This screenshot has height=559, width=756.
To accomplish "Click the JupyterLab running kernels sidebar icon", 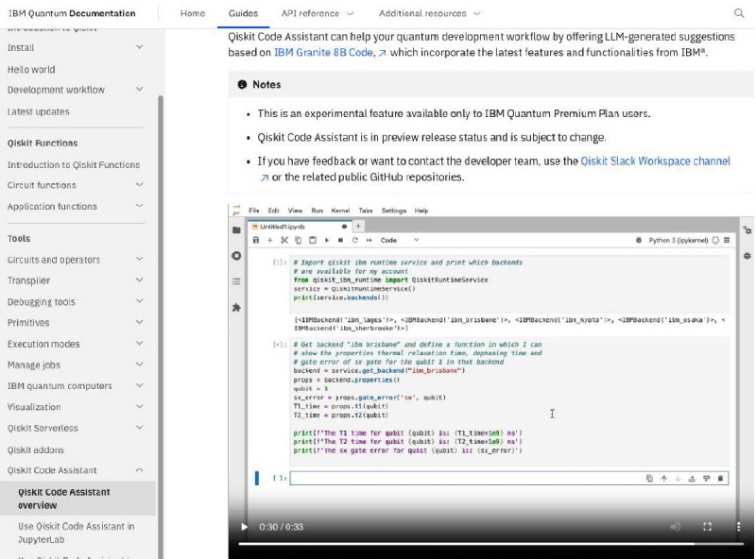I will (x=236, y=256).
